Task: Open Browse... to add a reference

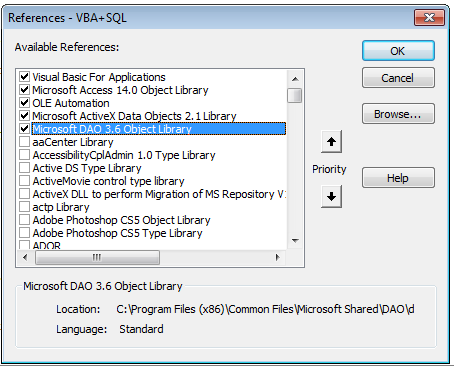Action: pyautogui.click(x=398, y=114)
